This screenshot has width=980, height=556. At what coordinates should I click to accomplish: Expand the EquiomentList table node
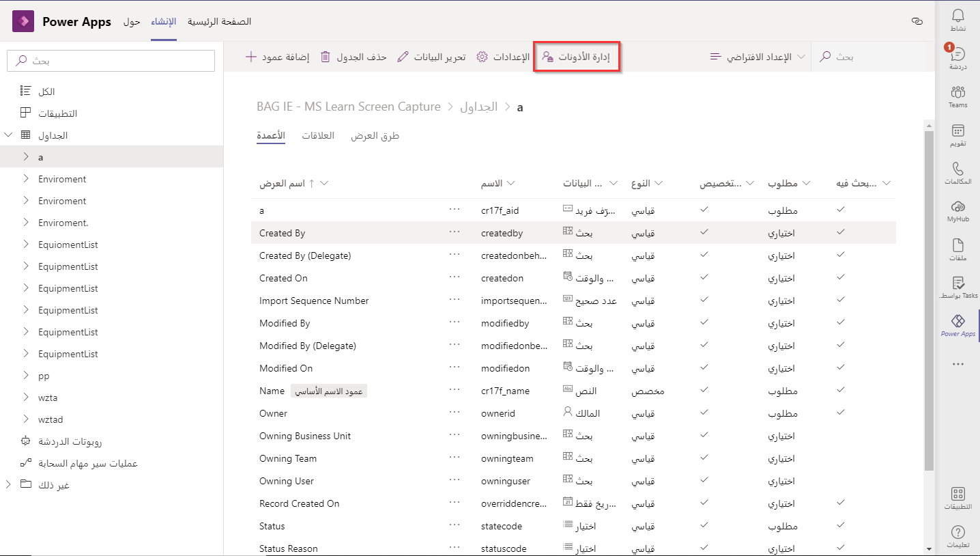[26, 245]
